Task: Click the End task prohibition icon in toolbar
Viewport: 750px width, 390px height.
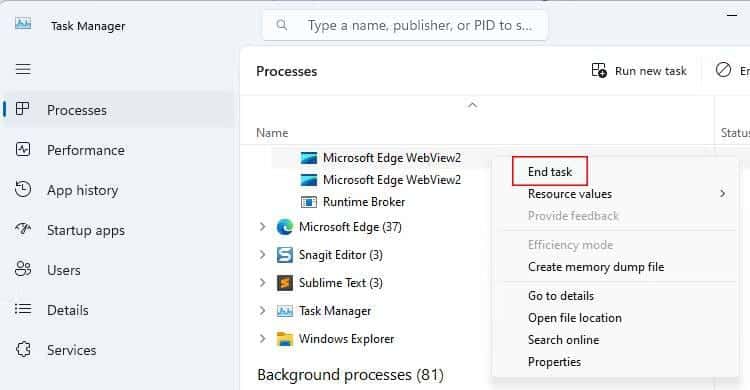Action: (x=723, y=70)
